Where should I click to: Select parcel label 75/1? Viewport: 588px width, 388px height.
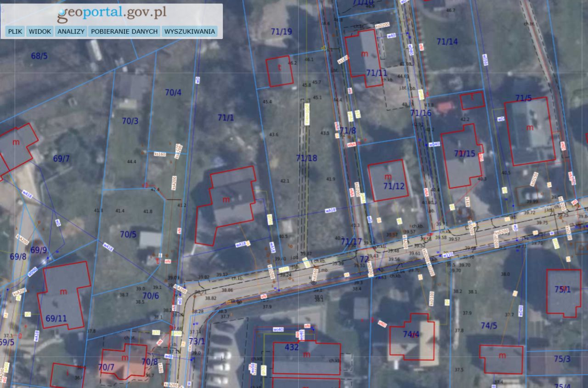point(562,289)
